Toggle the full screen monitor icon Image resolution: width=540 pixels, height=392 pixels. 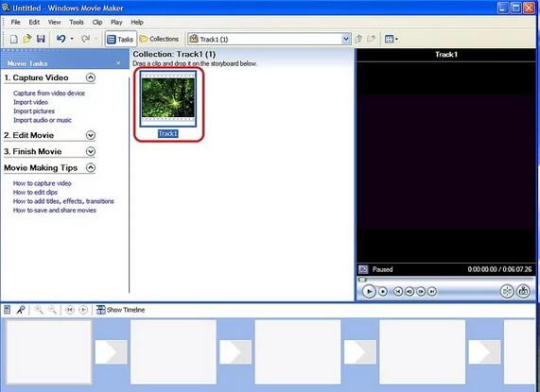[x=363, y=269]
